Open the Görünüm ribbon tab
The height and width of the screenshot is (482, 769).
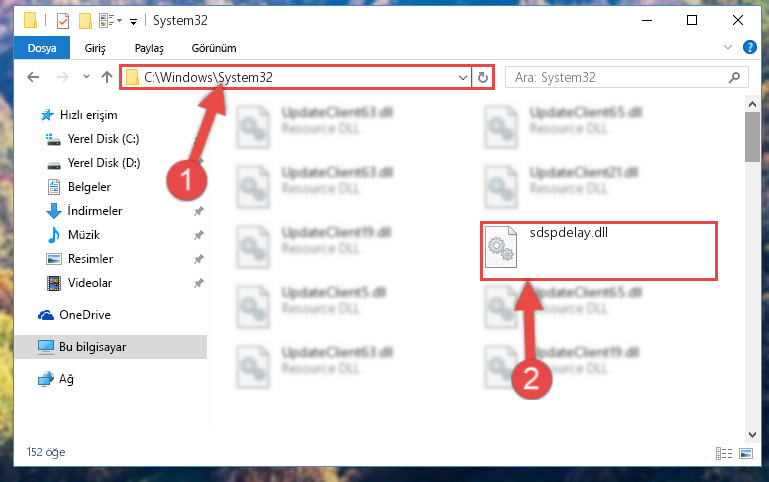click(214, 48)
